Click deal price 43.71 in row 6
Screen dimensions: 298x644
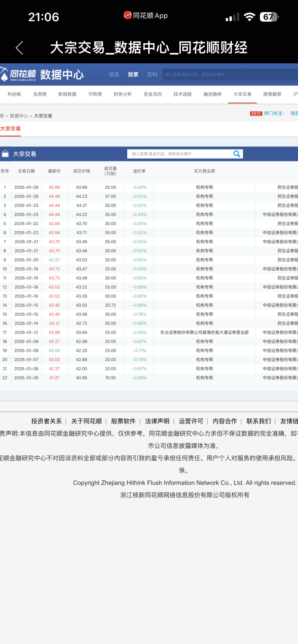pos(81,232)
